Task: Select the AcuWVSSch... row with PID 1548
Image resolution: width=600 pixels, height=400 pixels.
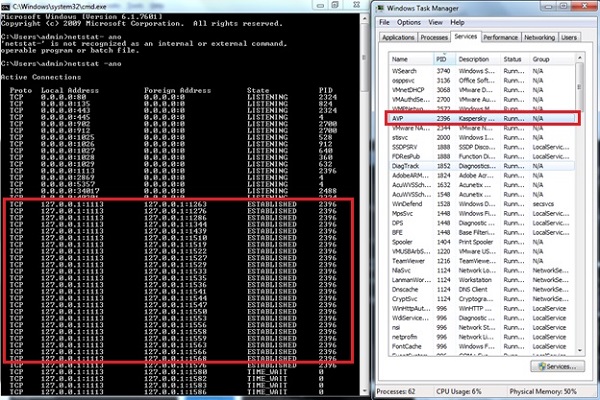Action: click(482, 194)
